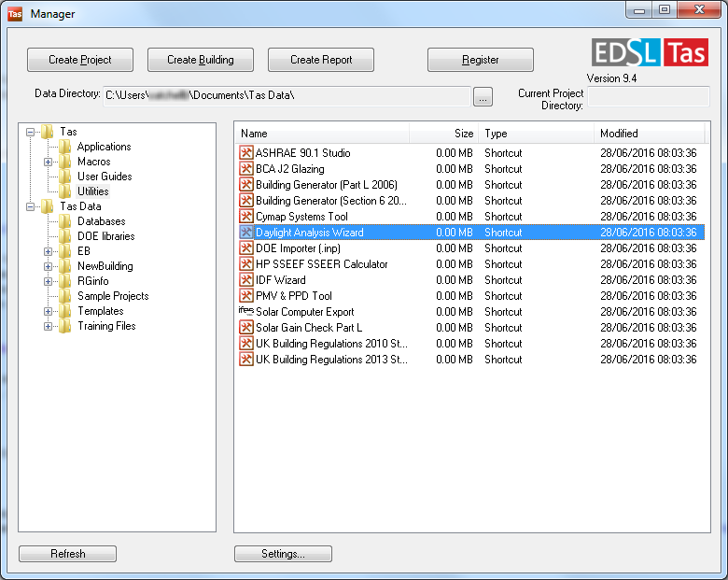Image resolution: width=728 pixels, height=580 pixels.
Task: Click the HP SSEEF SSEER Calculator icon
Action: 246,263
